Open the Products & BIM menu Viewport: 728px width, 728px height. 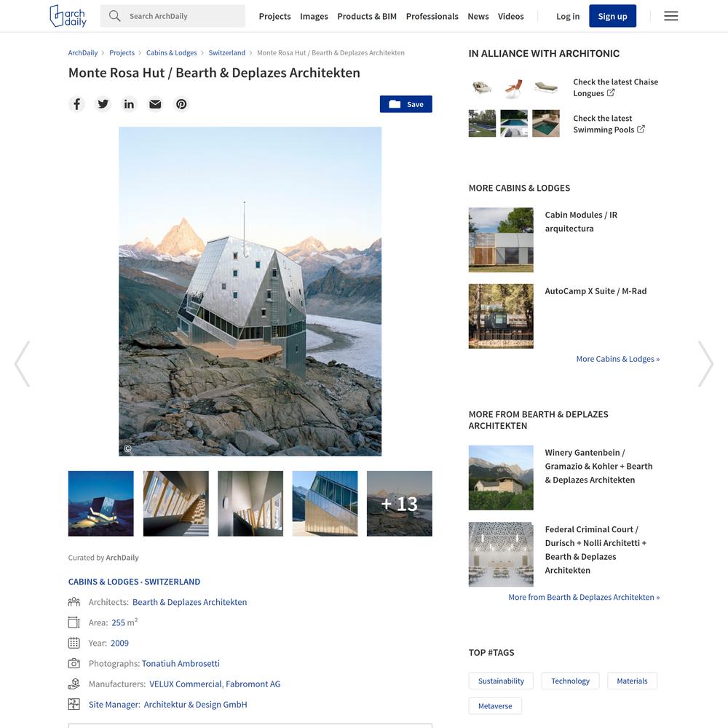(x=367, y=16)
